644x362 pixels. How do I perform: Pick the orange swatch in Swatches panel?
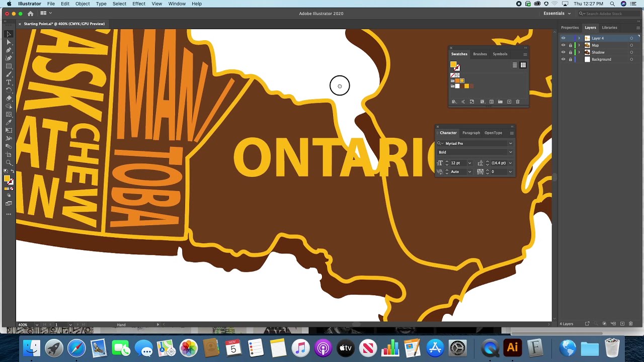457,81
